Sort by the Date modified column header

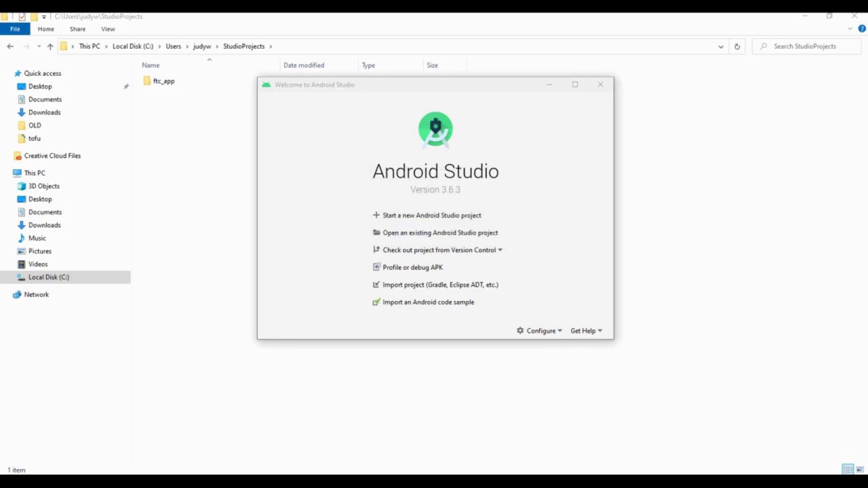(304, 65)
